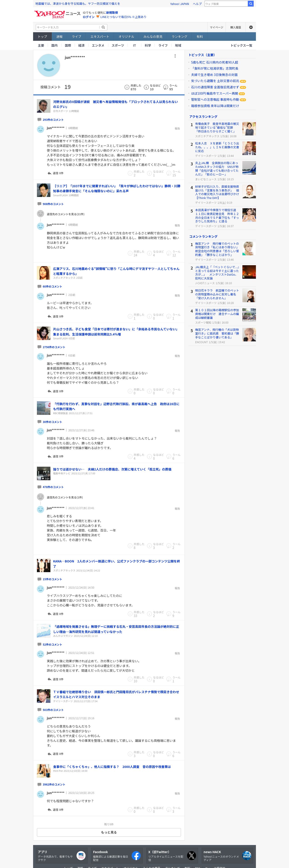The image size is (289, 868).
Task: Click in the ウェブ検索 input field
Action: [226, 4]
